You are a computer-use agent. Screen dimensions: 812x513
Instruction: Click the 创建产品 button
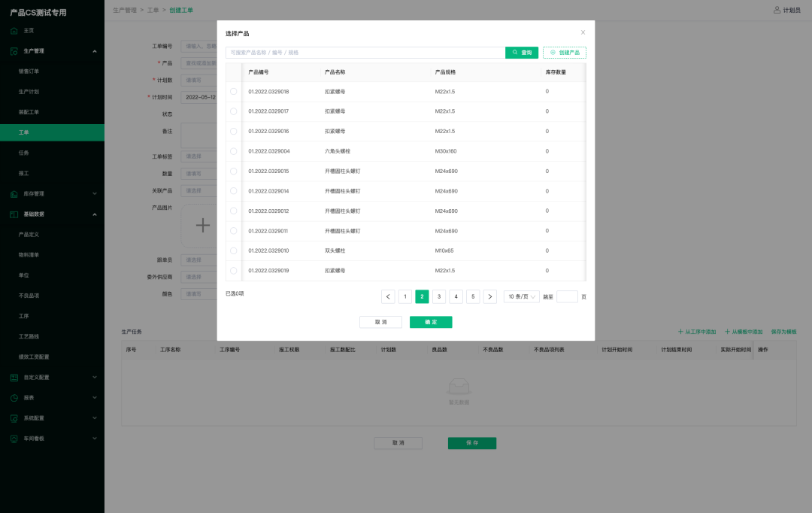pyautogui.click(x=565, y=53)
